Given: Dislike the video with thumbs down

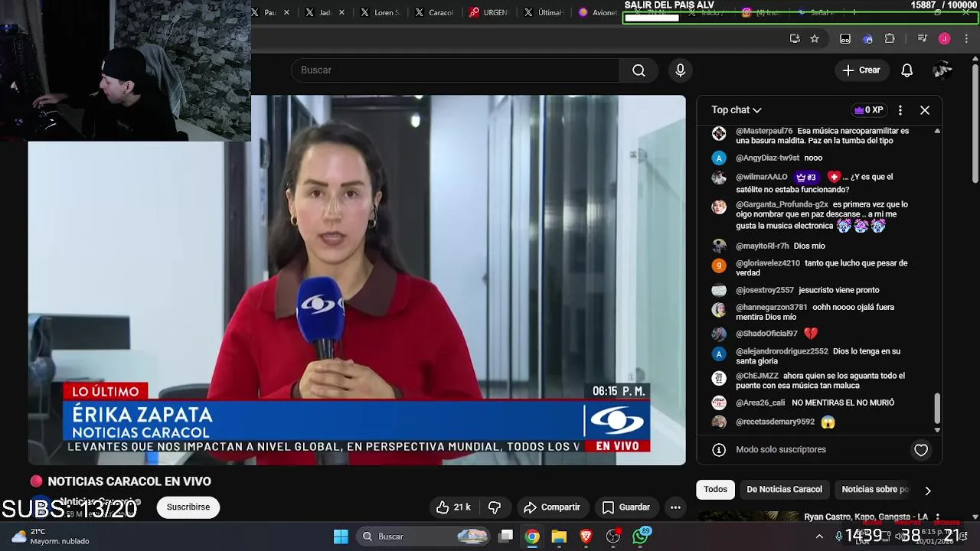Looking at the screenshot, I should click(495, 507).
